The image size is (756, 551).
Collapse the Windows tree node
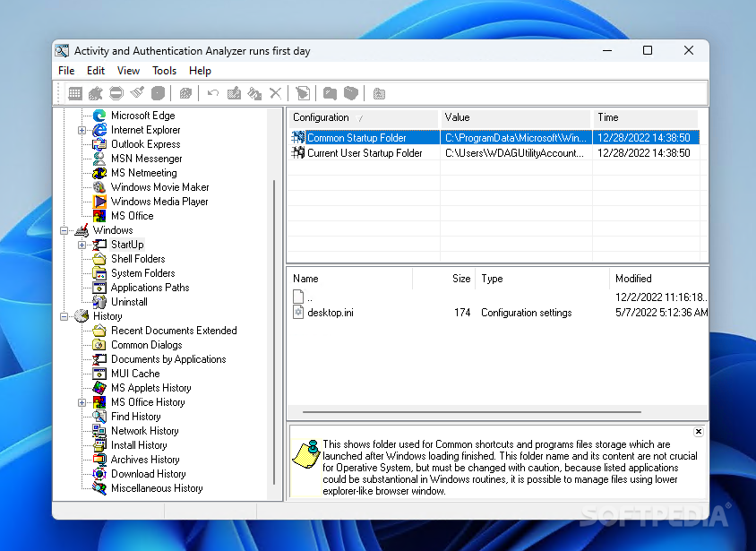tap(64, 230)
